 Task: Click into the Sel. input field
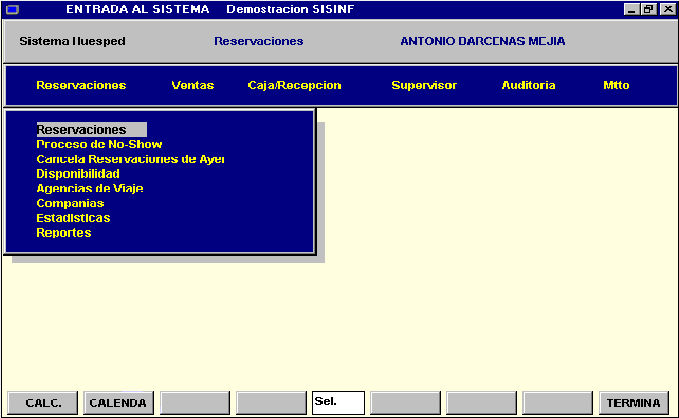click(x=338, y=403)
